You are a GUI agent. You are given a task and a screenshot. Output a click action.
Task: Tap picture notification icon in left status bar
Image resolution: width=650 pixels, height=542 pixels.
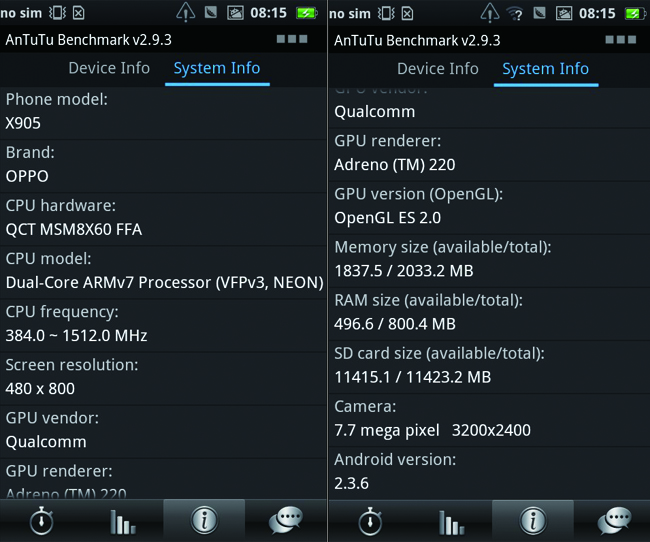coord(235,13)
